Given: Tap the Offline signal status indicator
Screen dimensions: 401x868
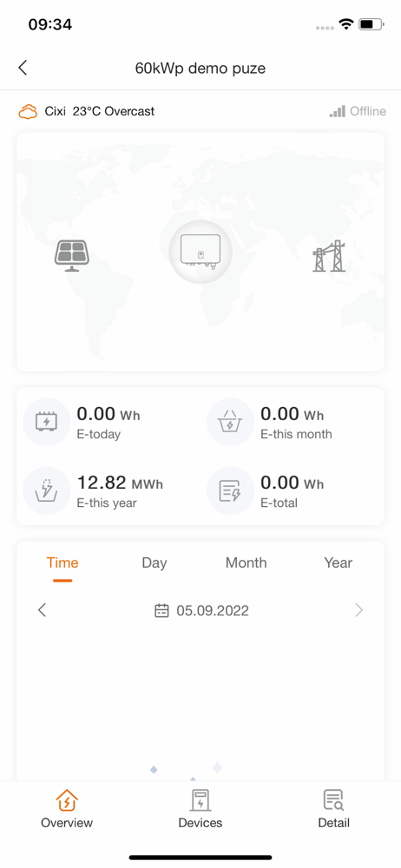Looking at the screenshot, I should pyautogui.click(x=358, y=111).
